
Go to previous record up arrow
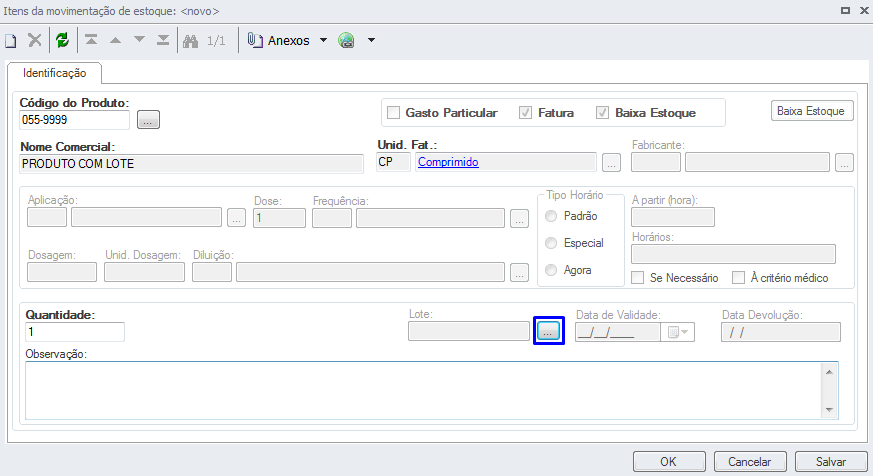[x=115, y=40]
